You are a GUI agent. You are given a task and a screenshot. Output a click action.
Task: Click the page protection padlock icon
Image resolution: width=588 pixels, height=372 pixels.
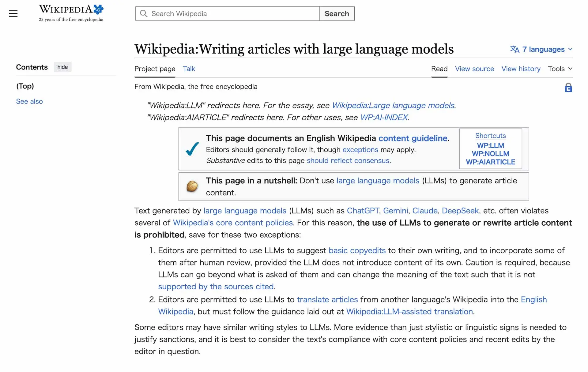[568, 88]
